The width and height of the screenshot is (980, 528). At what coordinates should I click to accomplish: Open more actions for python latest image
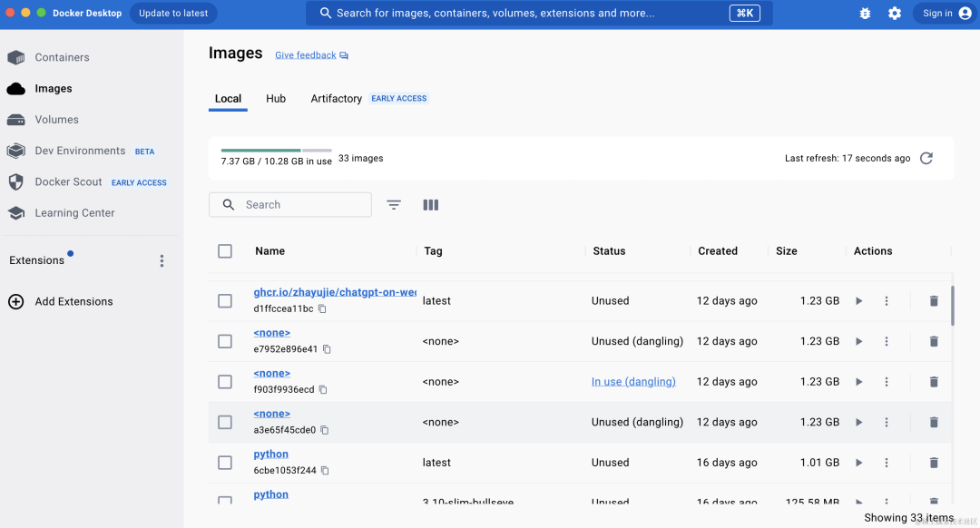point(887,463)
